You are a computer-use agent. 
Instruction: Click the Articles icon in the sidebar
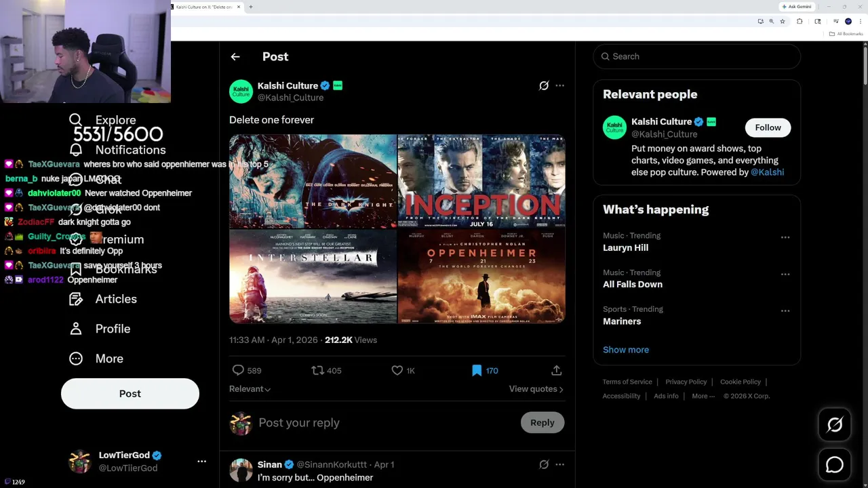[76, 299]
